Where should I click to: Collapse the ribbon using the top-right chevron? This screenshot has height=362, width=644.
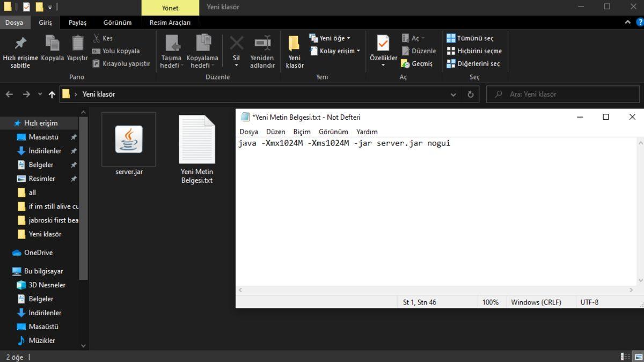click(x=627, y=23)
